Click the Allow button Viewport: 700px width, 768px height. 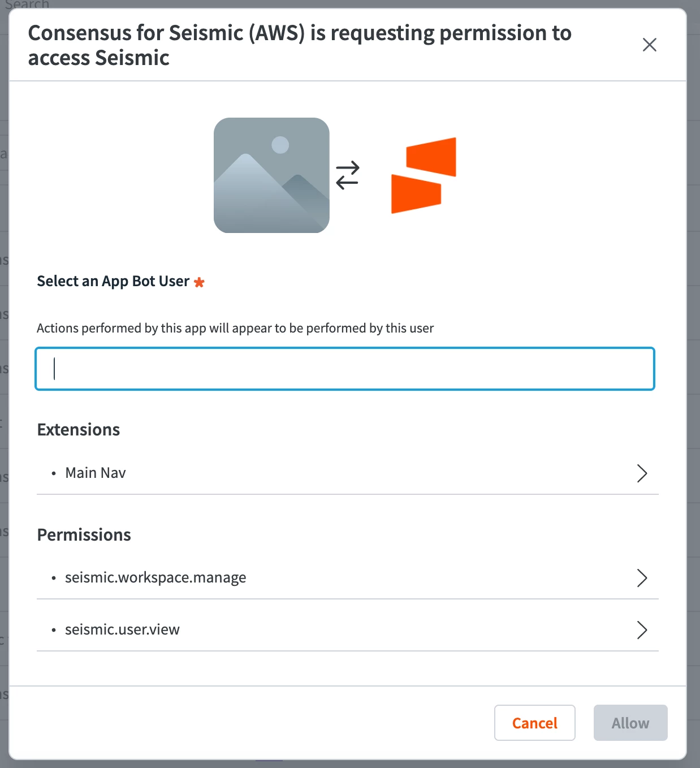(x=630, y=723)
